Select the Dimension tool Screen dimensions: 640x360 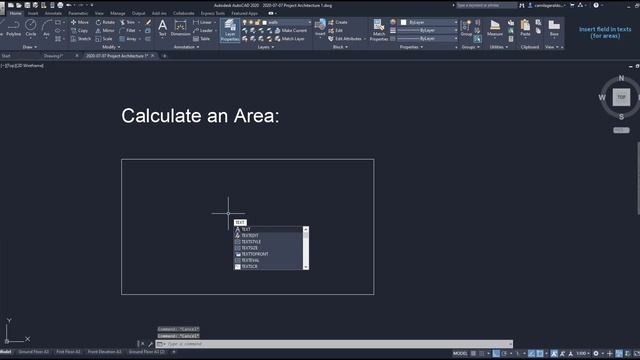[180, 28]
